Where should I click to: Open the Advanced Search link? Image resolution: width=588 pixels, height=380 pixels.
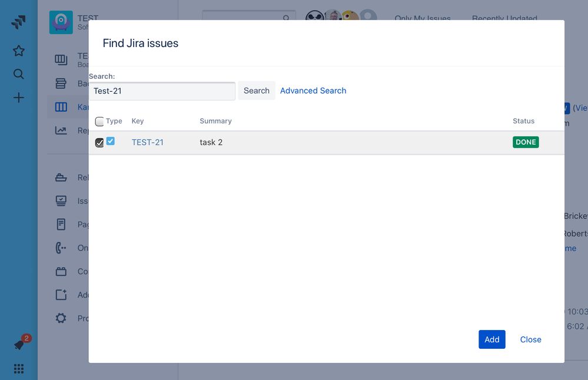click(313, 91)
